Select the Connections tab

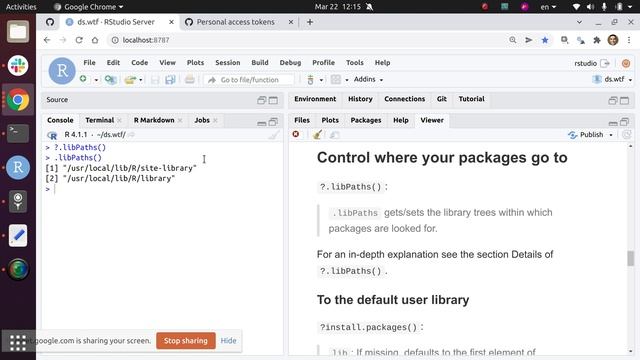[x=404, y=99]
